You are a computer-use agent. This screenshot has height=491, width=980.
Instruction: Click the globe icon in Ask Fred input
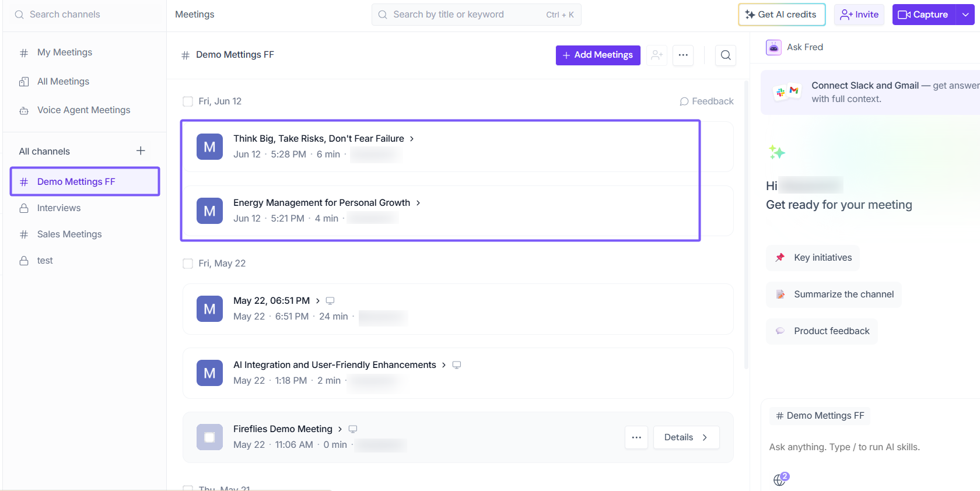tap(780, 479)
